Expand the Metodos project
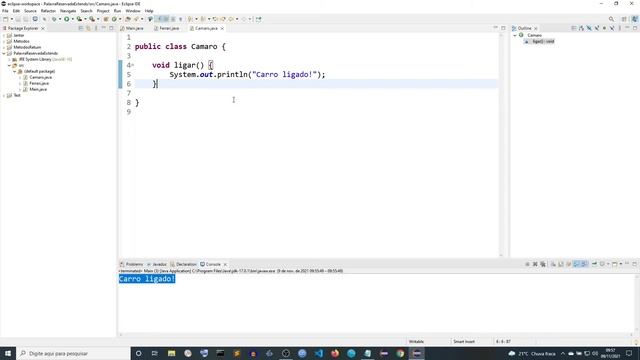The image size is (640, 360). tap(4, 41)
